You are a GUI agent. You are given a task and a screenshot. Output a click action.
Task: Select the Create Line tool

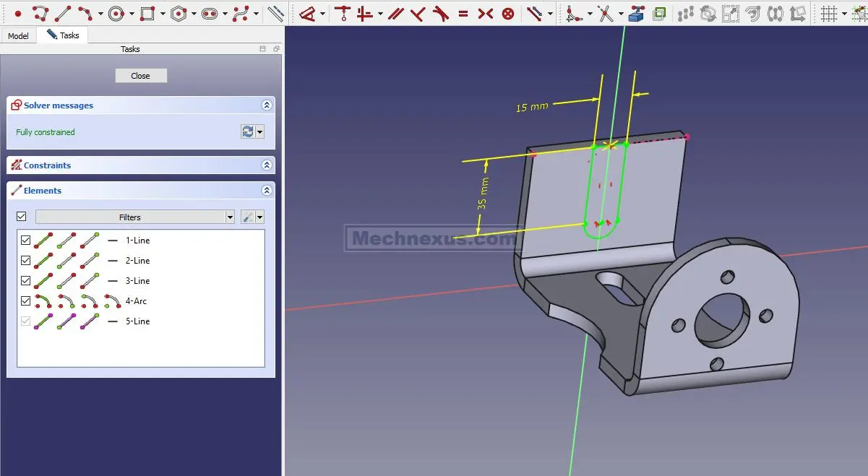(x=63, y=13)
